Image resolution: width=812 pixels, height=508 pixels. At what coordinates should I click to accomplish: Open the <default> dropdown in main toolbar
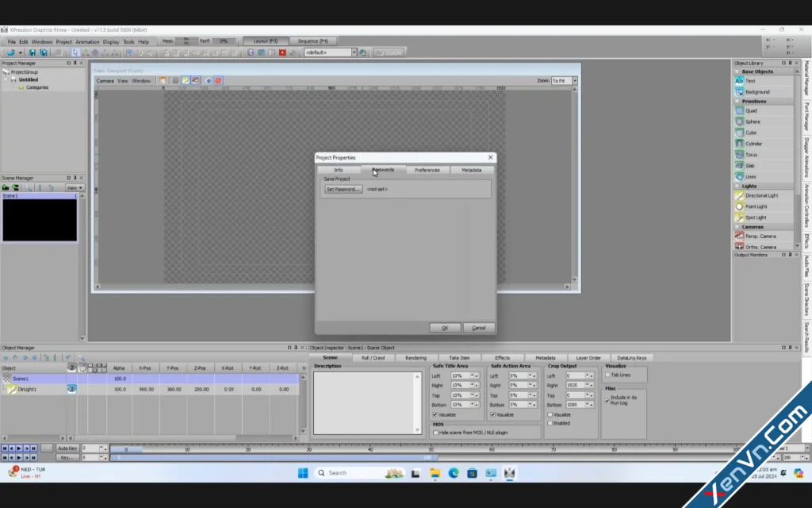[354, 52]
